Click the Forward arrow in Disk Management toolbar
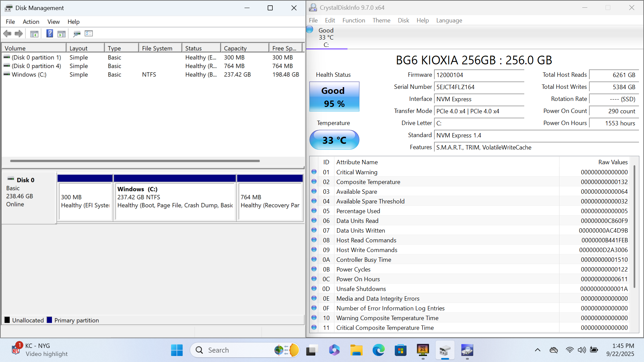This screenshot has height=362, width=644. pyautogui.click(x=19, y=34)
